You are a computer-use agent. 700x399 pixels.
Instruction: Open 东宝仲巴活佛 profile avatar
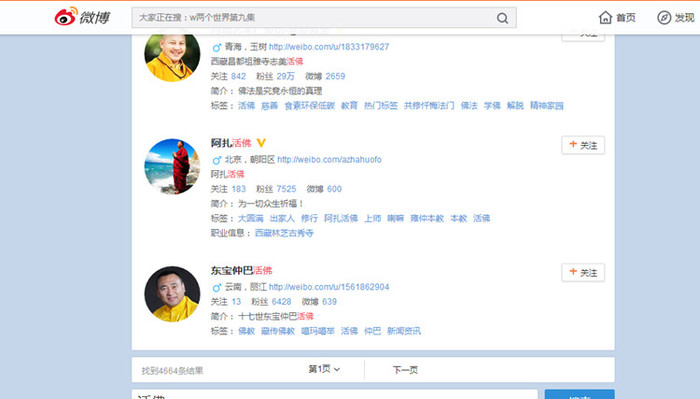(x=172, y=294)
